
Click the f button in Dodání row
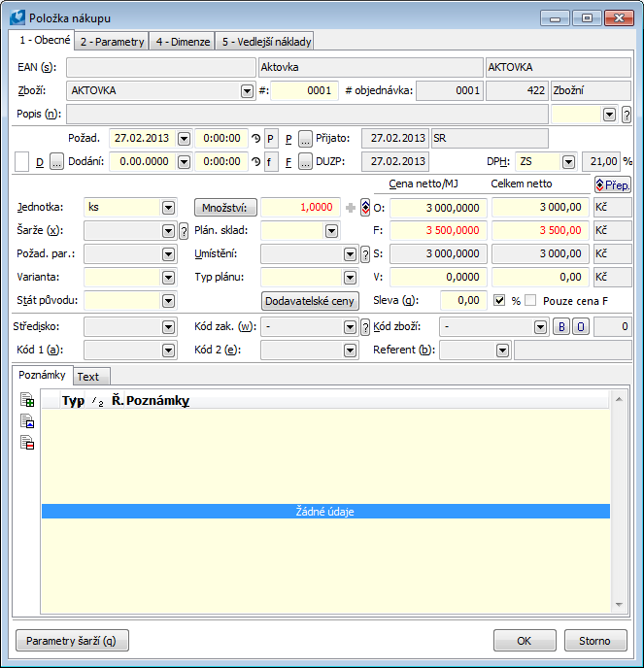pyautogui.click(x=271, y=162)
